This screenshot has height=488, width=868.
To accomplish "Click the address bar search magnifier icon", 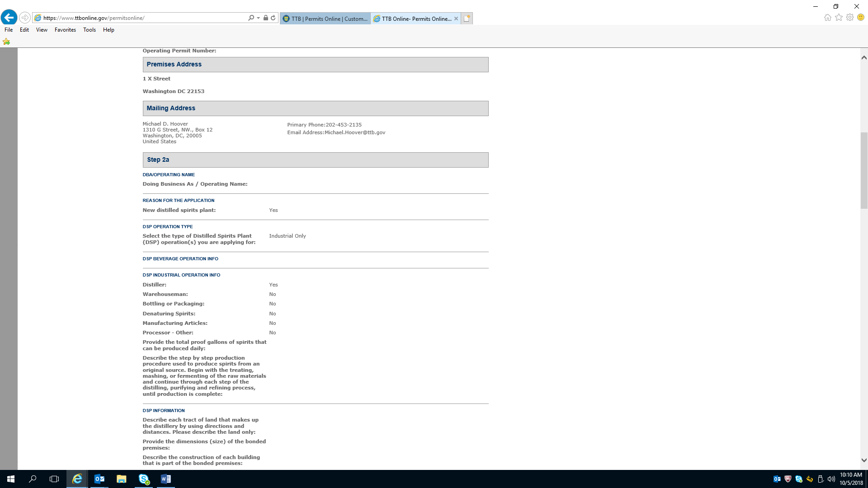I will tap(251, 18).
